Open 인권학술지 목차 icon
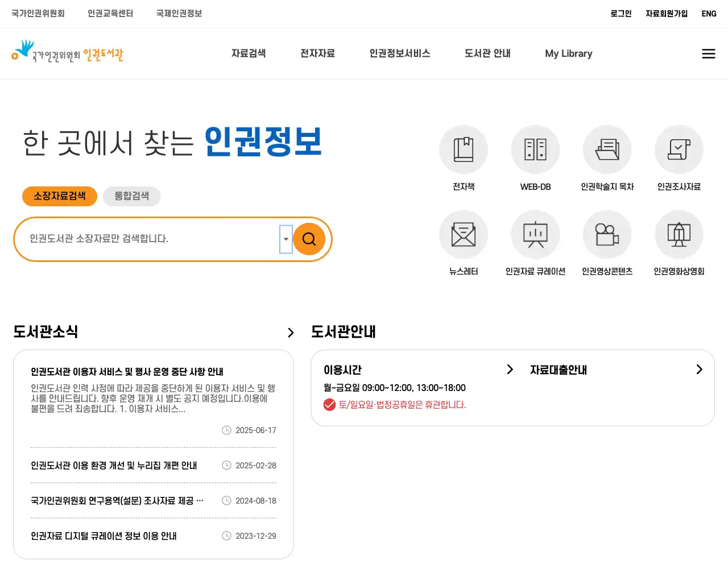 (607, 149)
